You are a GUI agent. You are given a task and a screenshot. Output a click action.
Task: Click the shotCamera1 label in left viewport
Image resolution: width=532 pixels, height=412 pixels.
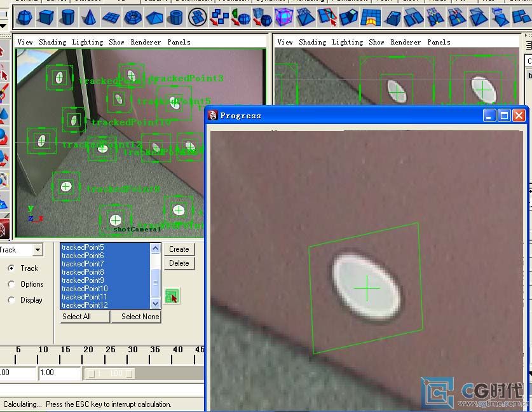pyautogui.click(x=137, y=230)
